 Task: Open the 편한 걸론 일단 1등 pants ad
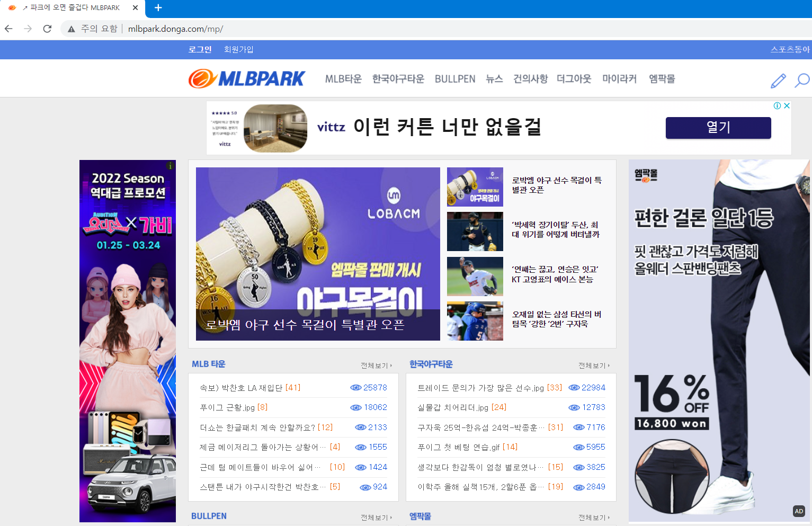pyautogui.click(x=719, y=341)
